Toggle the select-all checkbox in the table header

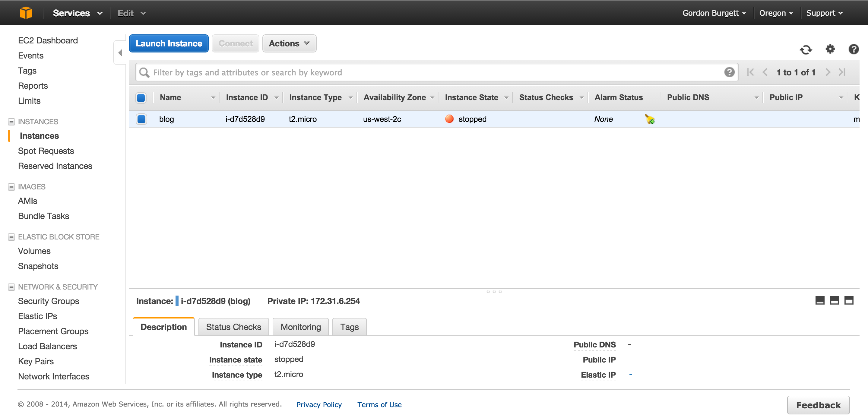click(141, 98)
